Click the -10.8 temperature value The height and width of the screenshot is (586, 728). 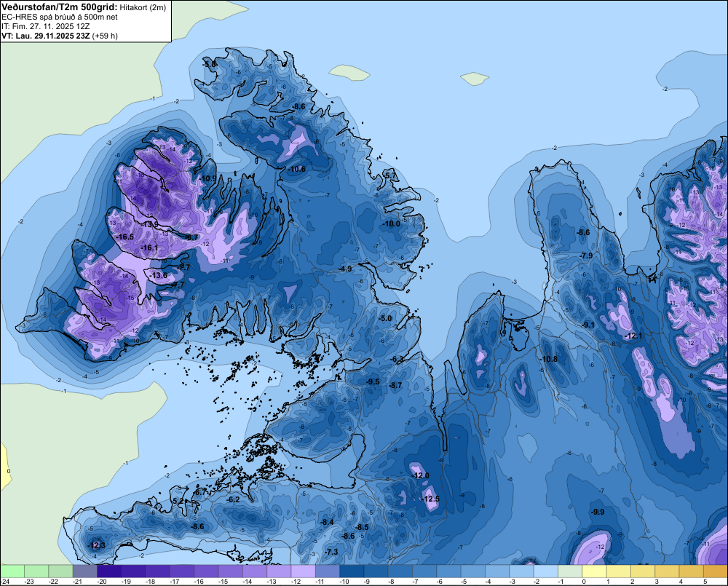pyautogui.click(x=548, y=359)
